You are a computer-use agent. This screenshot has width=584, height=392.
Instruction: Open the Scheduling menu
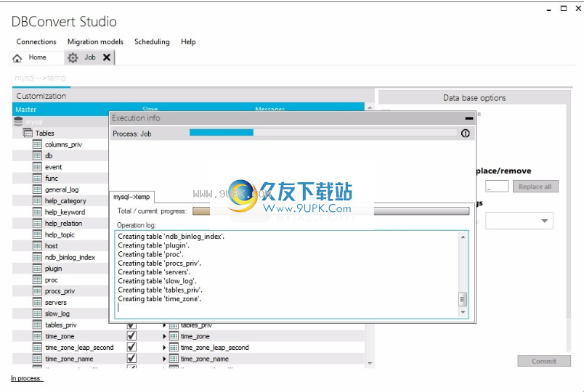(x=152, y=41)
